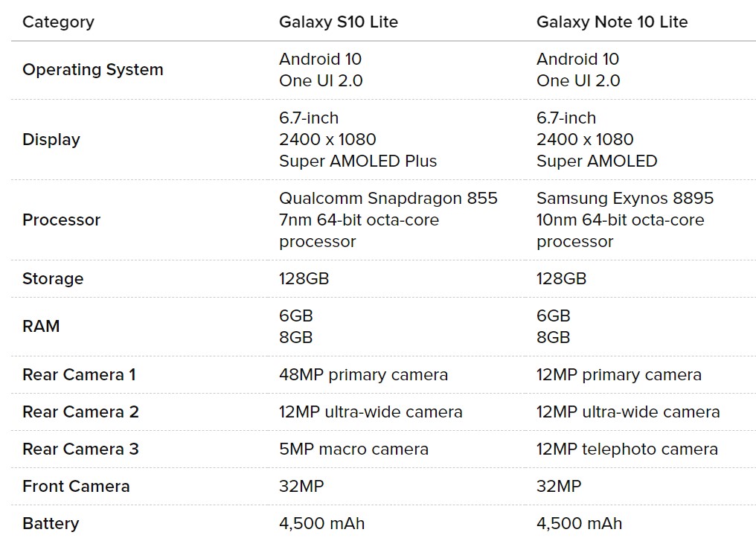Click the Battery row label

pyautogui.click(x=51, y=524)
